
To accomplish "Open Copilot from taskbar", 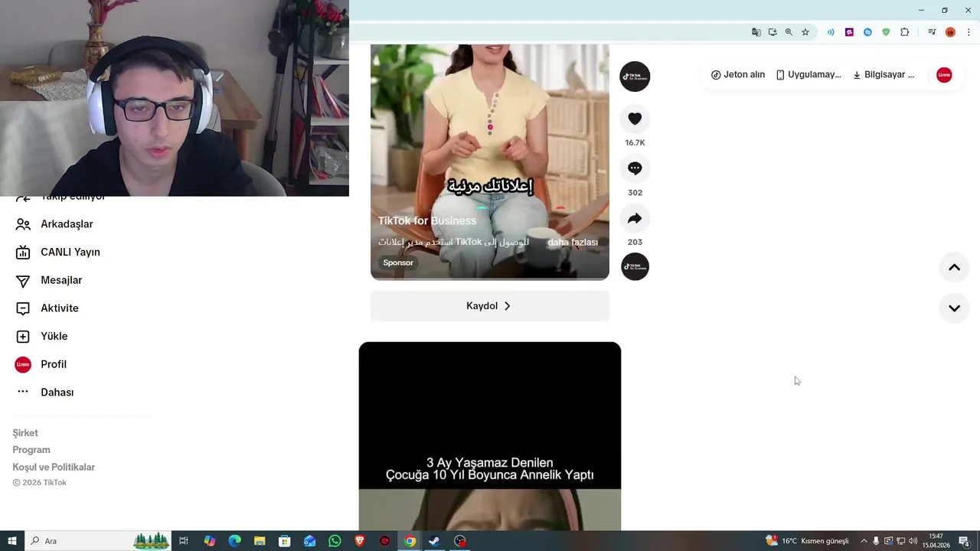I will coord(210,541).
